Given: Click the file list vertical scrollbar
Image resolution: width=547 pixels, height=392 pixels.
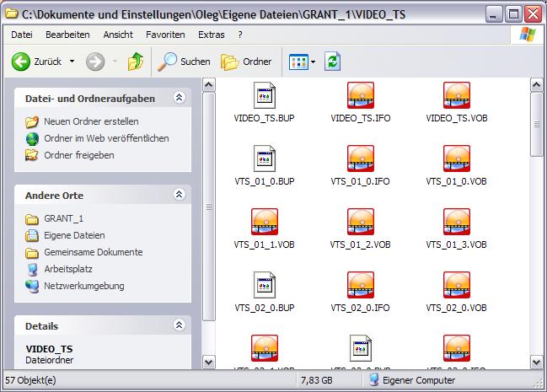Looking at the screenshot, I should click(536, 253).
